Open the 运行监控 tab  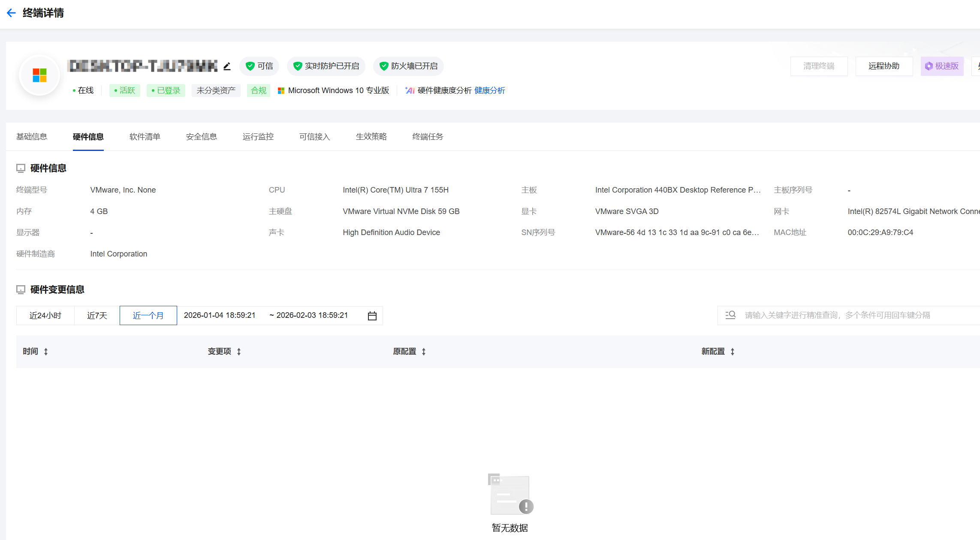point(258,137)
